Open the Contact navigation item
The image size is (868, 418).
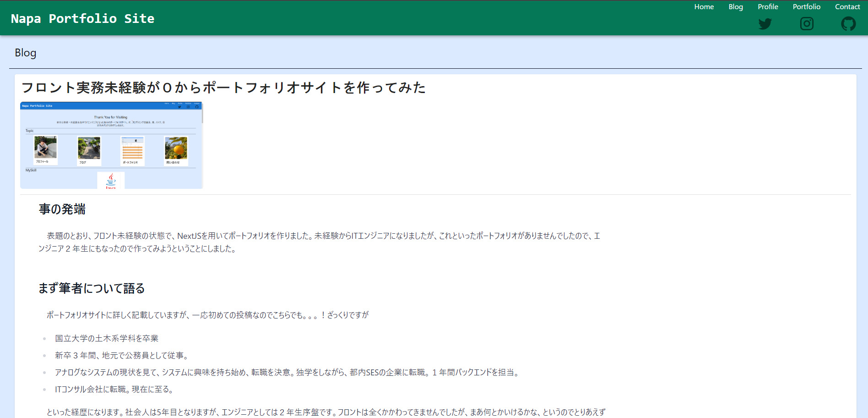pyautogui.click(x=847, y=7)
